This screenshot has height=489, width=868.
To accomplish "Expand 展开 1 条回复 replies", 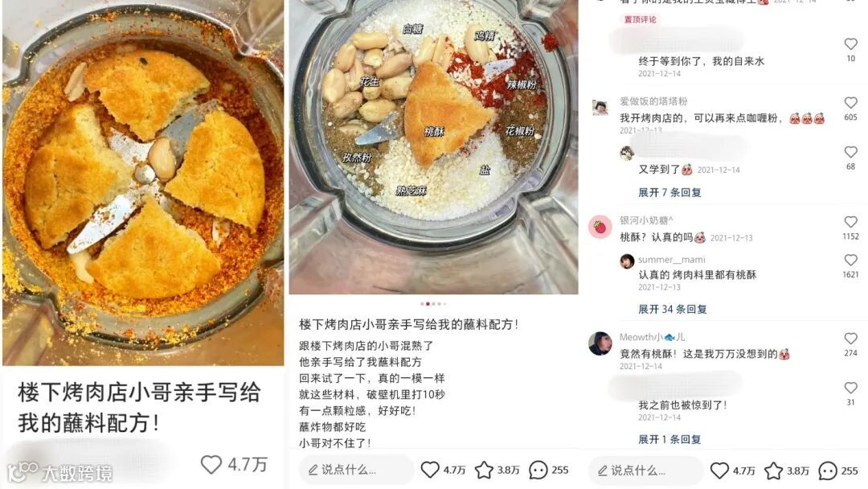I will coord(669,439).
